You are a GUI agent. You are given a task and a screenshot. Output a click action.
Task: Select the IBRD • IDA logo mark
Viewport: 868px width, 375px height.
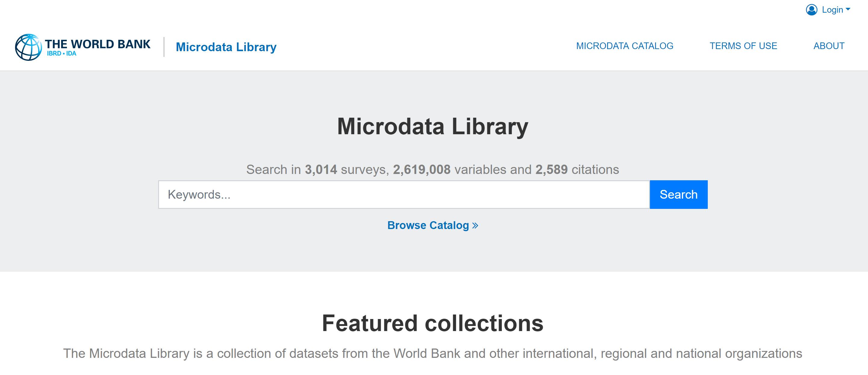pos(62,54)
